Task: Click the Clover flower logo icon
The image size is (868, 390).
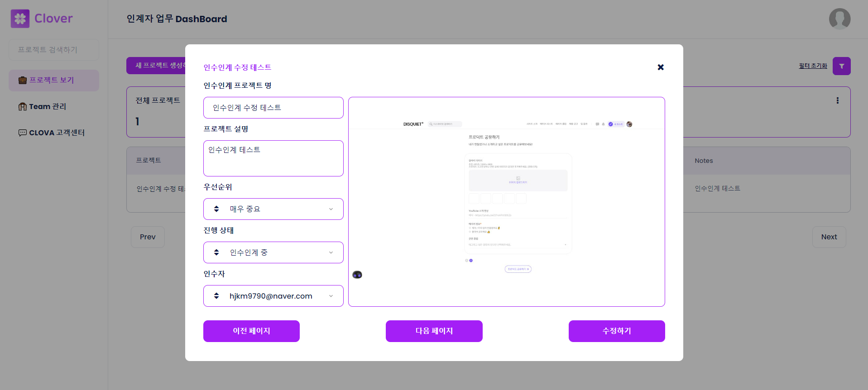Action: coord(20,19)
